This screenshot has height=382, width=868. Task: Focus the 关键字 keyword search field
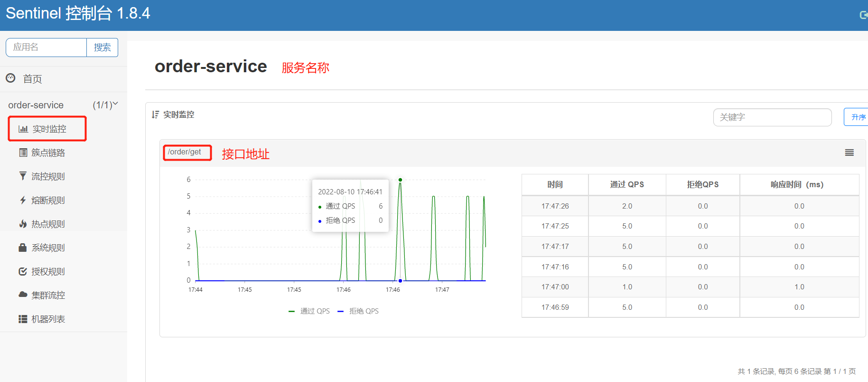pyautogui.click(x=772, y=117)
